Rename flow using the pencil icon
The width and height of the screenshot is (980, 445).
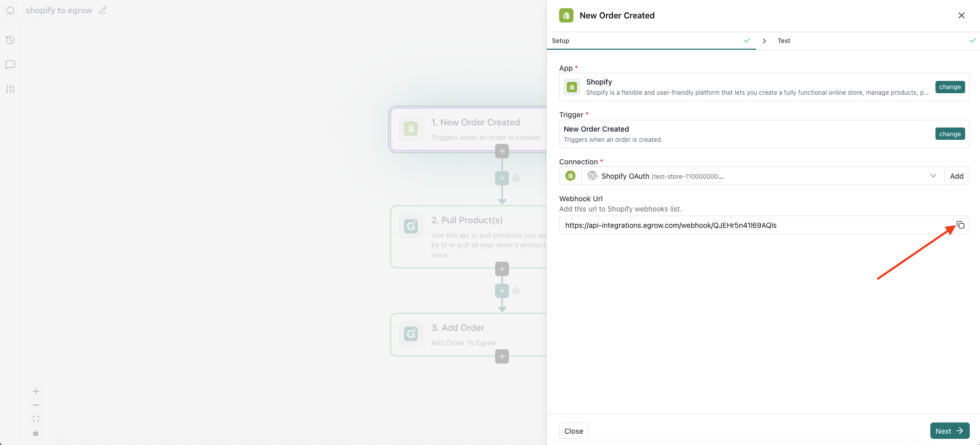[x=102, y=10]
